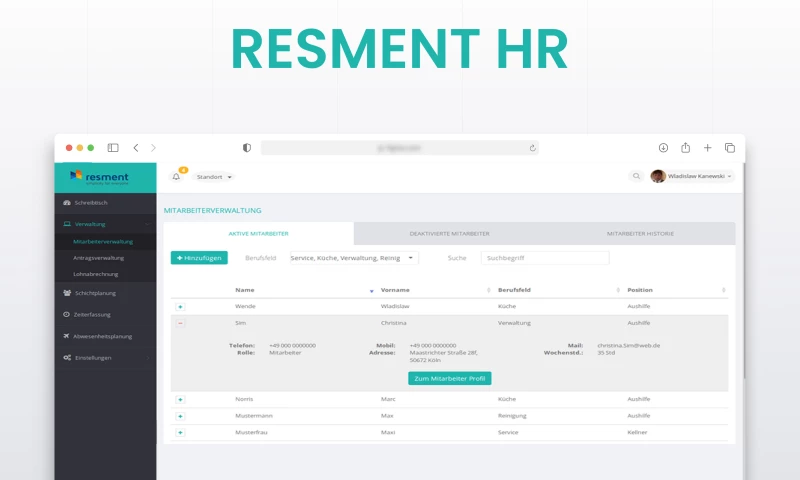800x480 pixels.
Task: Click the Mitarbeiterverwaltung page heading
Action: [x=212, y=210]
